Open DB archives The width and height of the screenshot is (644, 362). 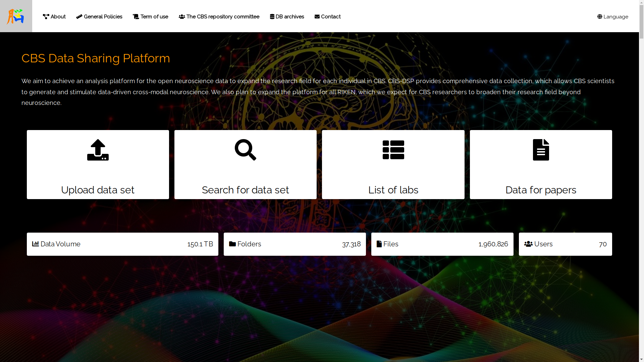287,16
